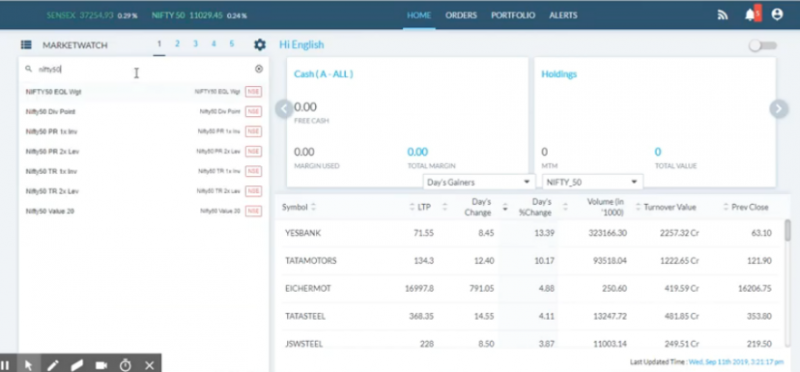Switch to marketwatch tab 3
The height and width of the screenshot is (372, 800).
[195, 44]
